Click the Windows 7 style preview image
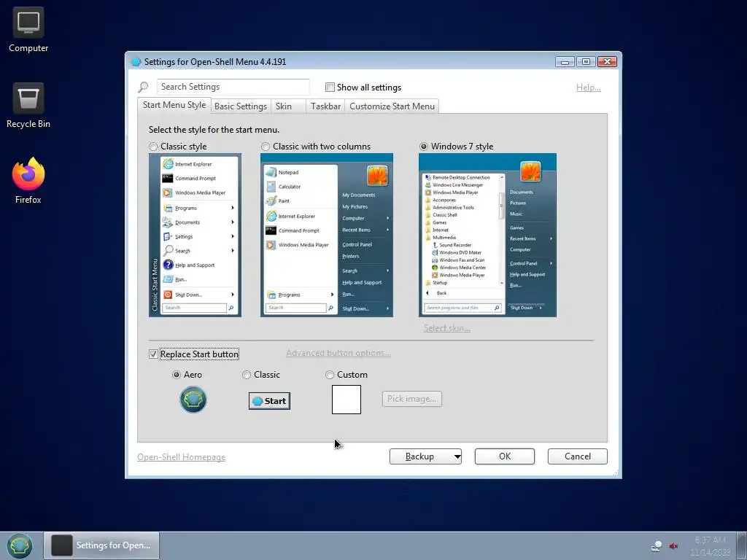Viewport: 747px width, 560px height. (x=487, y=235)
